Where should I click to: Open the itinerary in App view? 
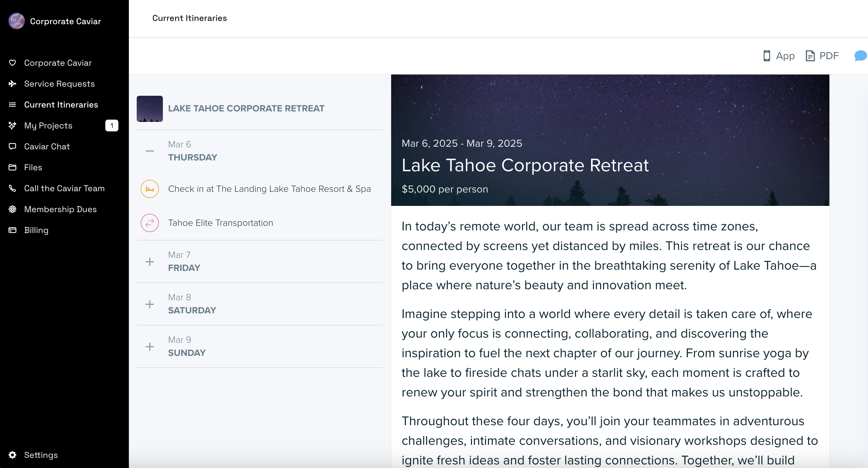[x=779, y=56]
